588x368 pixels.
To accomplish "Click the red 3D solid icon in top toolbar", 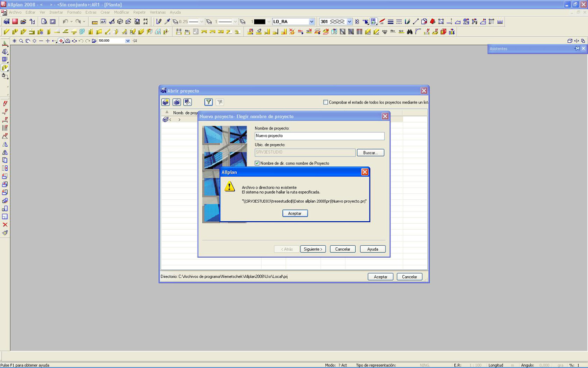I will (433, 22).
